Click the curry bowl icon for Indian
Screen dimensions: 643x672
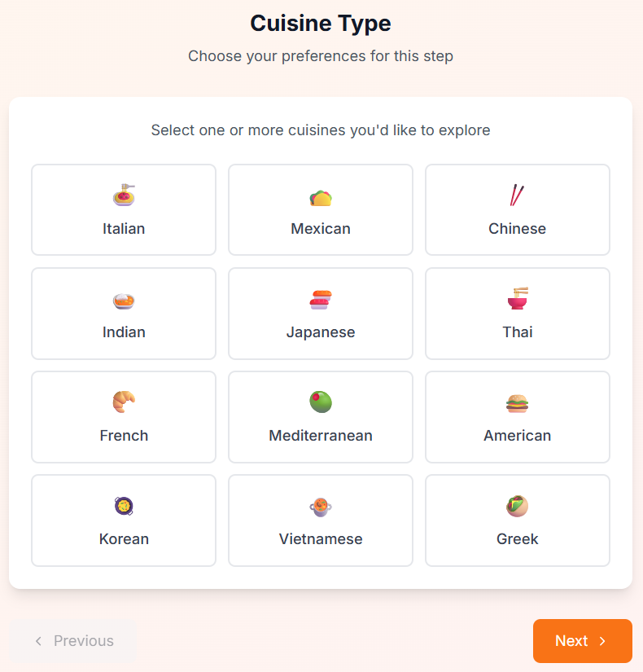point(124,298)
